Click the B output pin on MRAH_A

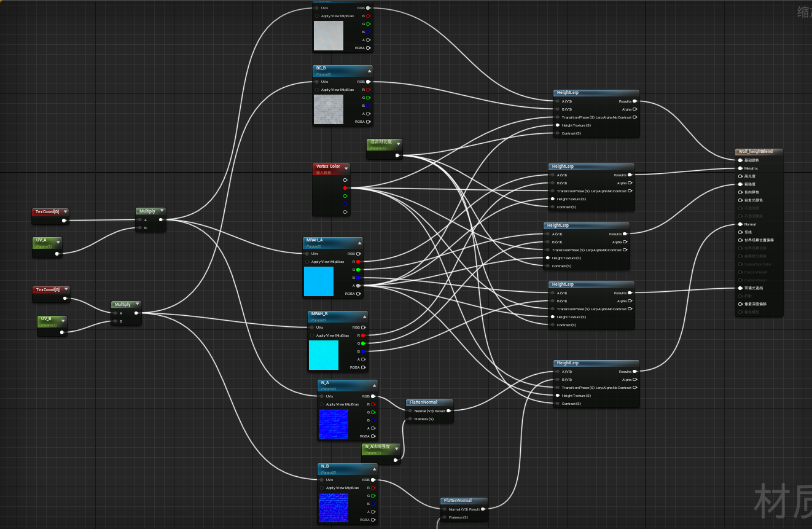358,278
